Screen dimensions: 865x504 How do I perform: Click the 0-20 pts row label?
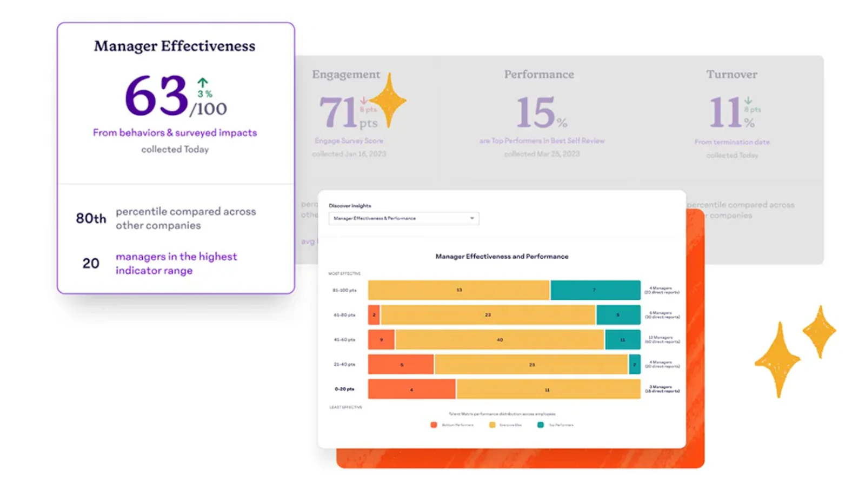pyautogui.click(x=344, y=389)
